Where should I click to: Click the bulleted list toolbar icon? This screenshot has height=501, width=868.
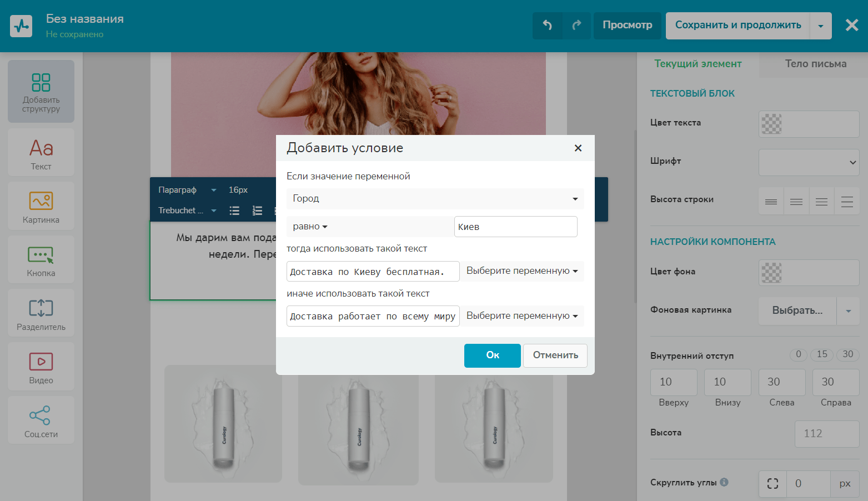tap(234, 211)
